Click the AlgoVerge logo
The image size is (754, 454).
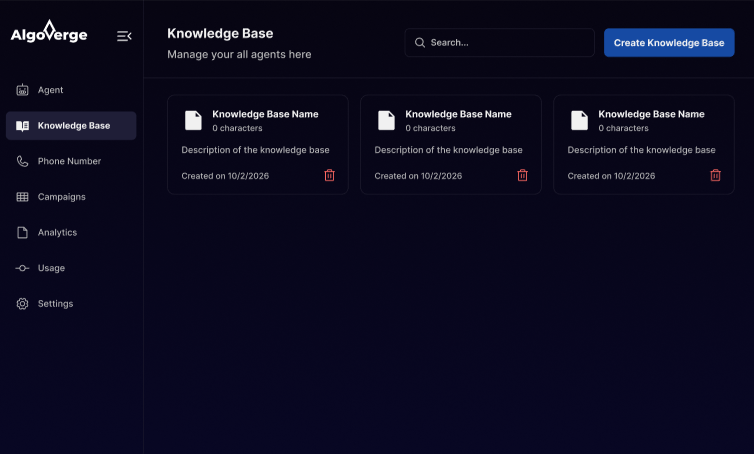(x=49, y=34)
